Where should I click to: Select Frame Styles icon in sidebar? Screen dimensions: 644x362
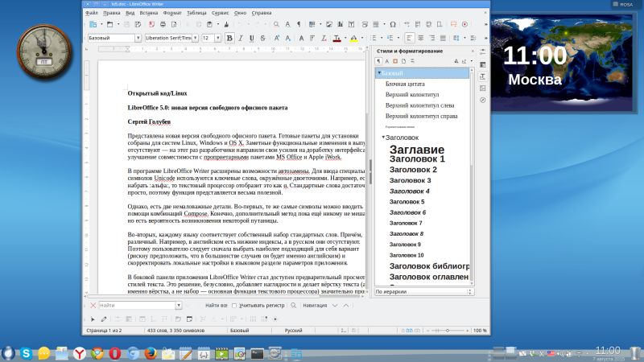click(x=395, y=61)
